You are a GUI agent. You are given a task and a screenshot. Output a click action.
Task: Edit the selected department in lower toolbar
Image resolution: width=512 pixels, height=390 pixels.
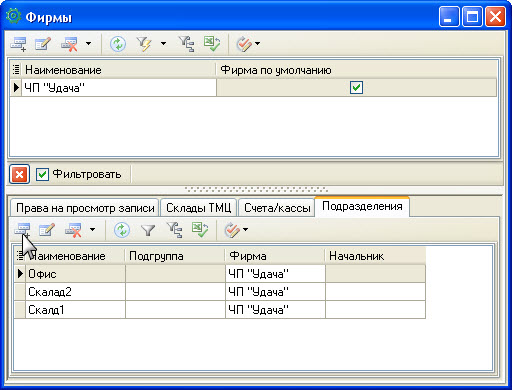pyautogui.click(x=47, y=230)
